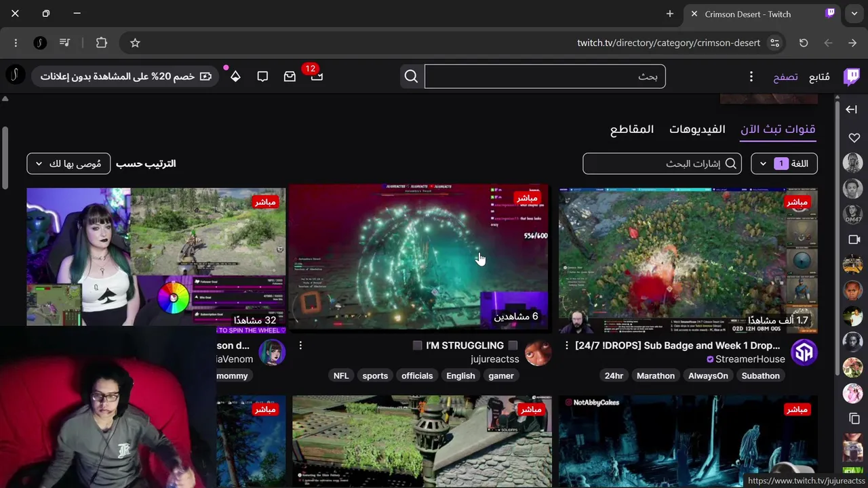The height and width of the screenshot is (488, 868).
Task: Click the officials tag
Action: pos(417,375)
